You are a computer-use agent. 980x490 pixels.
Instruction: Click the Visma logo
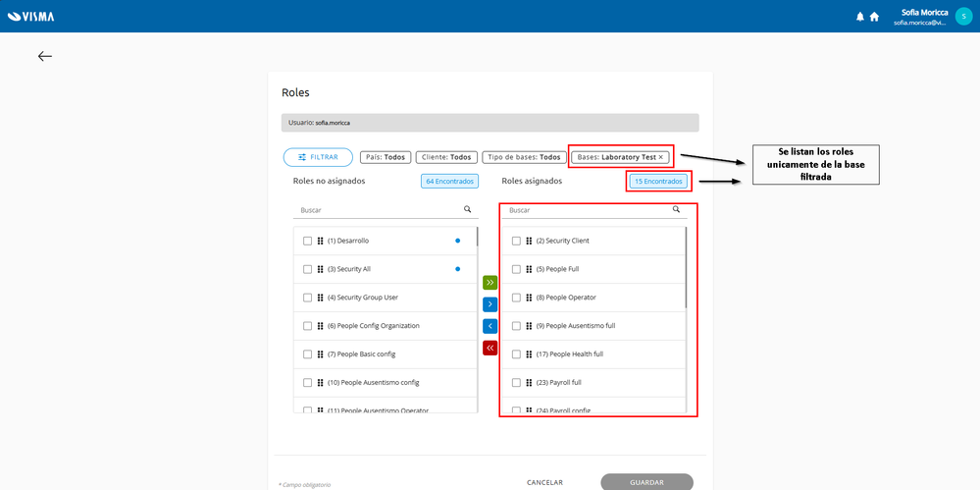click(x=30, y=17)
